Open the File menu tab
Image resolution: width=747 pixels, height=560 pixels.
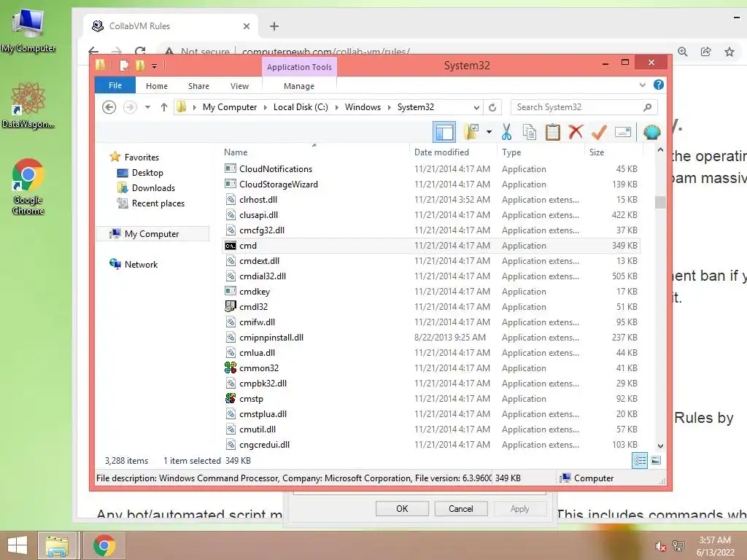pyautogui.click(x=115, y=86)
